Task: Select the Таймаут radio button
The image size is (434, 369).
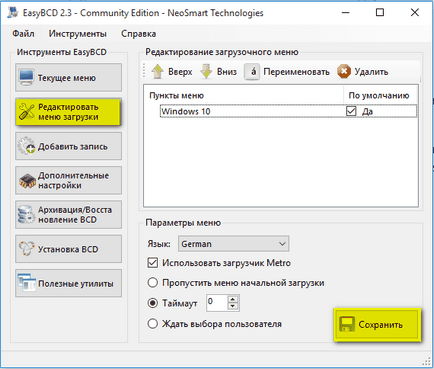Action: tap(153, 303)
